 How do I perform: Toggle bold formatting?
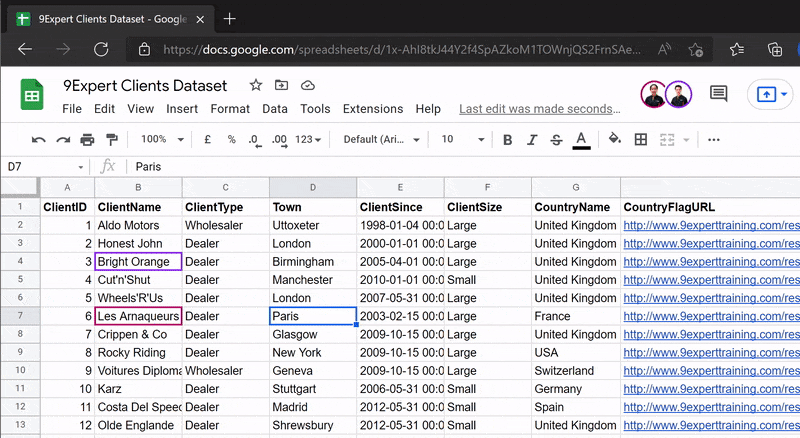508,140
